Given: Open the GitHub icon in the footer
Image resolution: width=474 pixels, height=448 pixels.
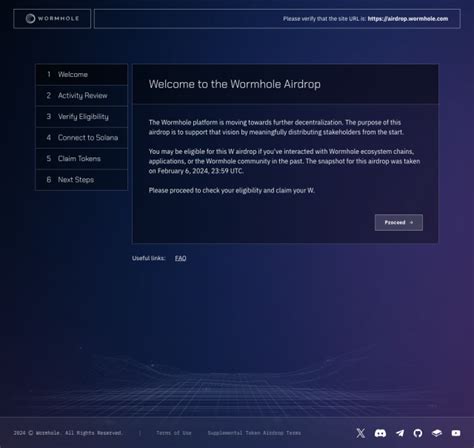Looking at the screenshot, I should click(x=418, y=433).
